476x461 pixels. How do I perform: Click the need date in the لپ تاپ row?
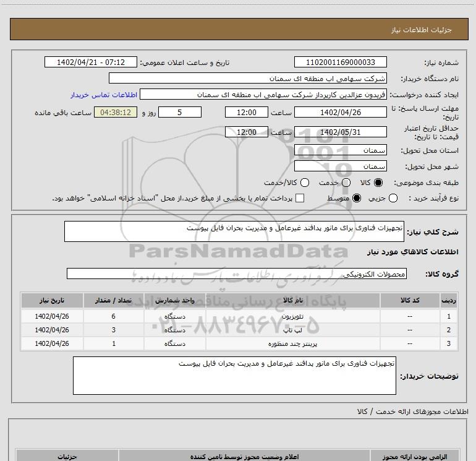pos(52,330)
